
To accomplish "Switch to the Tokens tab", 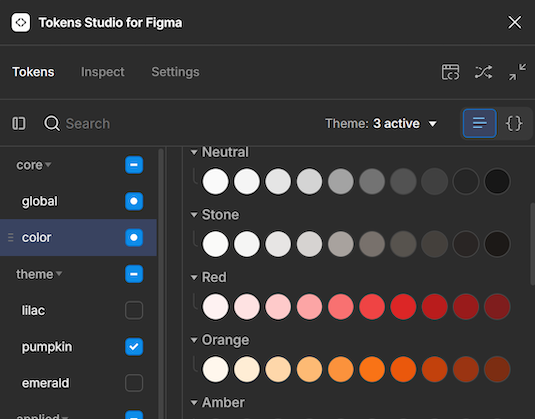I will click(x=33, y=72).
